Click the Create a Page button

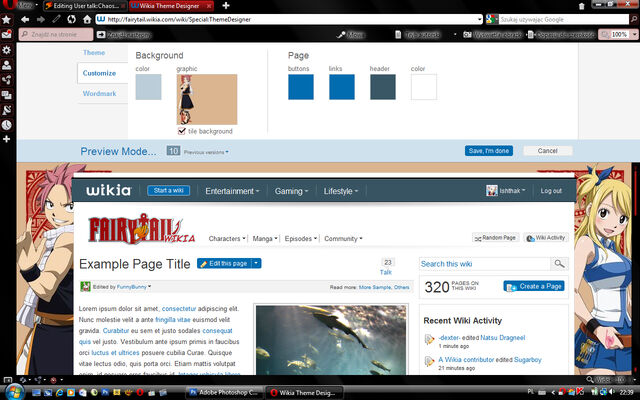pyautogui.click(x=534, y=287)
